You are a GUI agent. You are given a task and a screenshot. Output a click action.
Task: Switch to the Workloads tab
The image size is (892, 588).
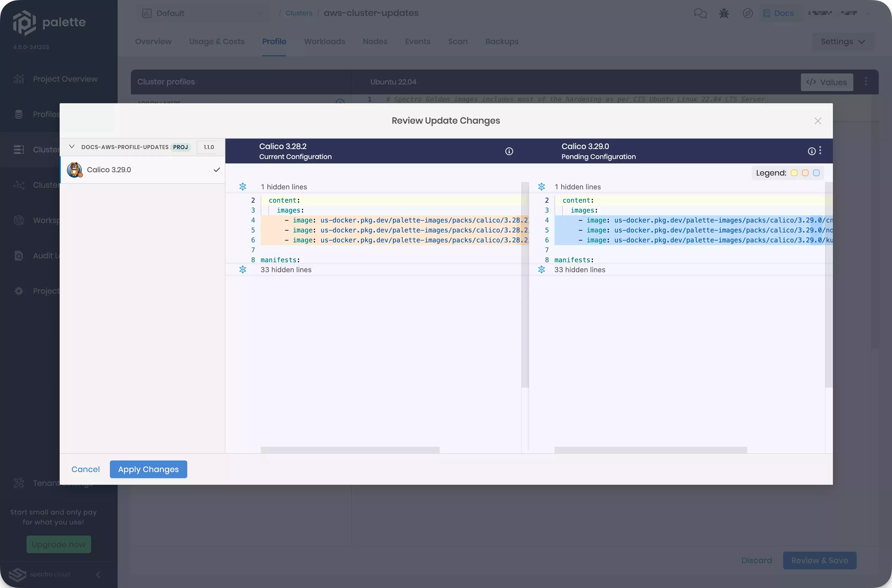click(x=324, y=42)
